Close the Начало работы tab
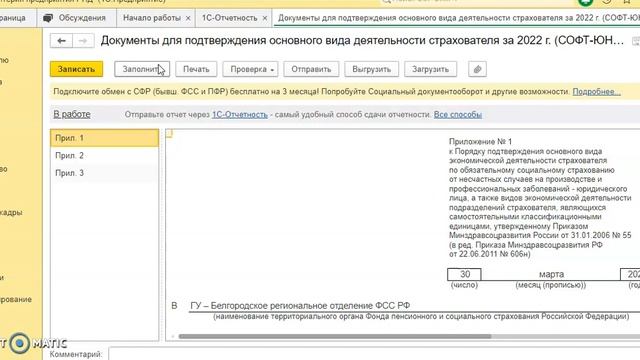 pos(188,18)
